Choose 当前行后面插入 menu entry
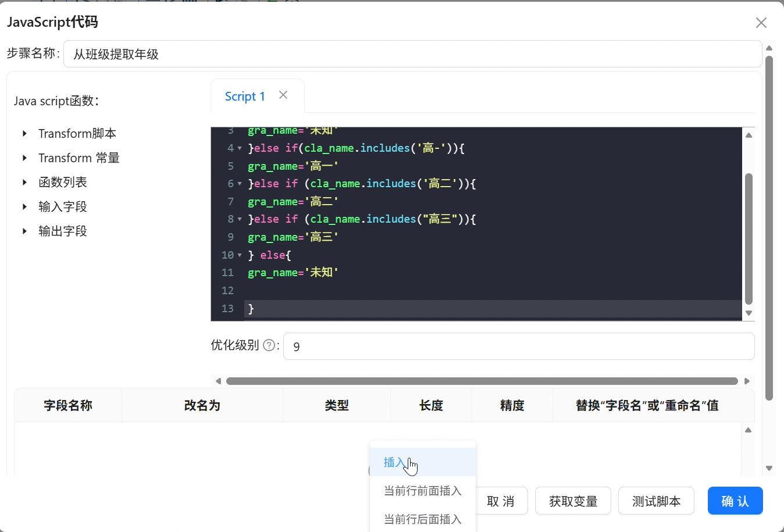 point(423,519)
